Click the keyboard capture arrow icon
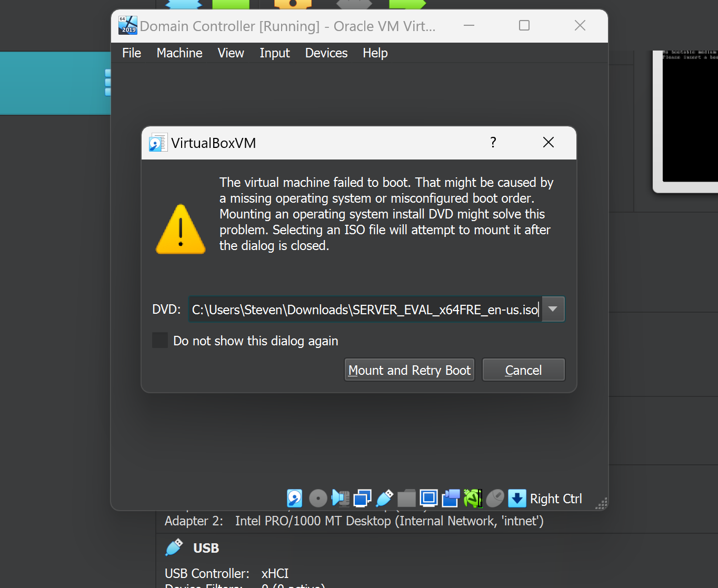This screenshot has height=588, width=718. pyautogui.click(x=517, y=498)
